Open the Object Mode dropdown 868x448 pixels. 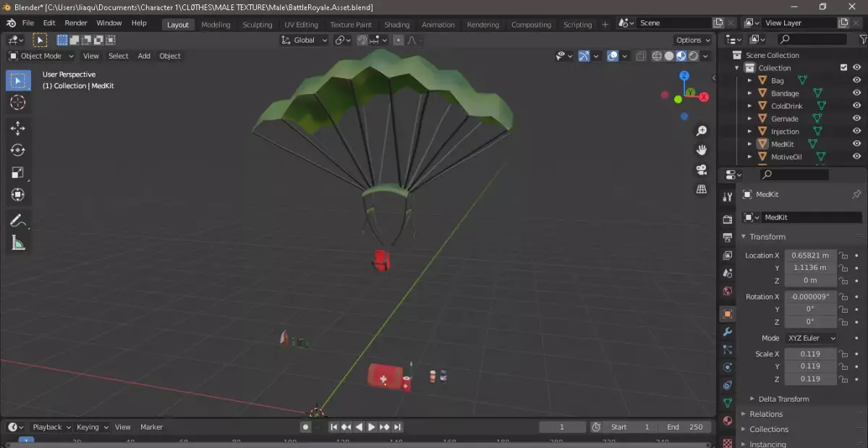click(x=41, y=56)
